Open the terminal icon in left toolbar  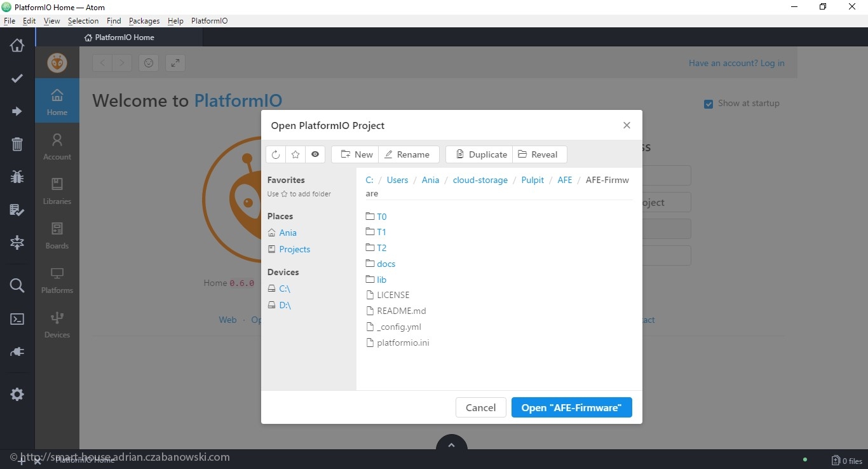[17, 319]
